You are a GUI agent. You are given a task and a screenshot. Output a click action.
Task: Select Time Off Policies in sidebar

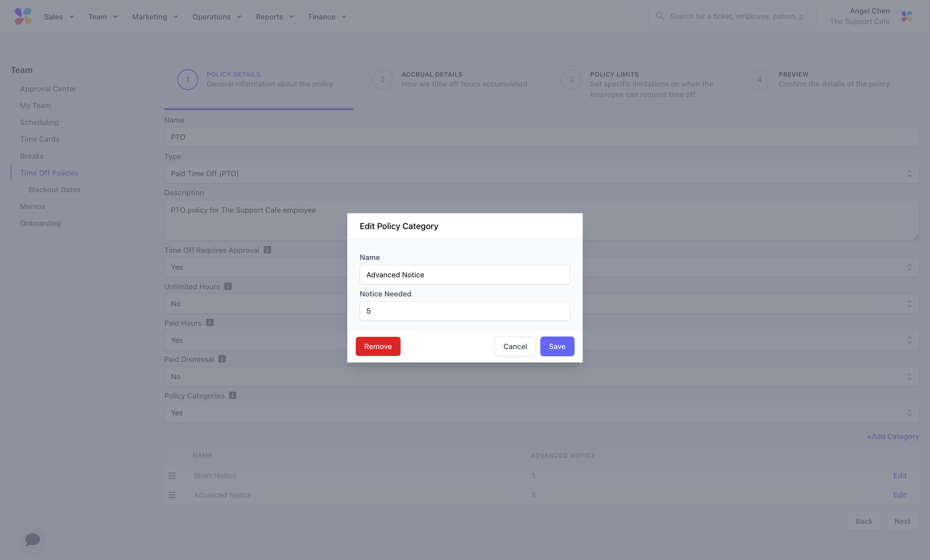coord(49,173)
